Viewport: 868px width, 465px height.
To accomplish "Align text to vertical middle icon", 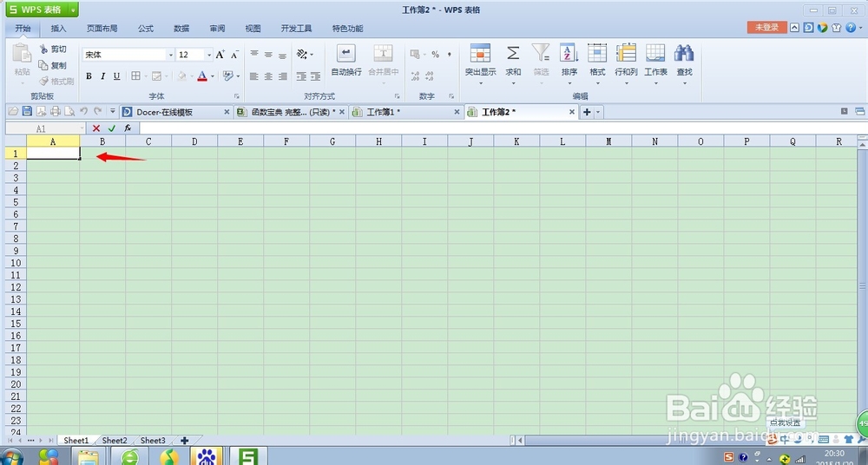I will coord(268,55).
